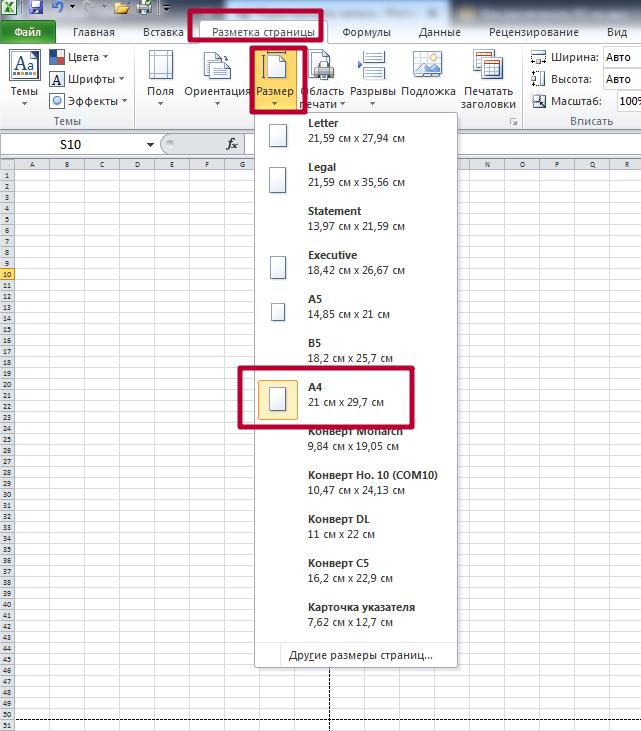Open the Ширина width combo box

[x=621, y=57]
